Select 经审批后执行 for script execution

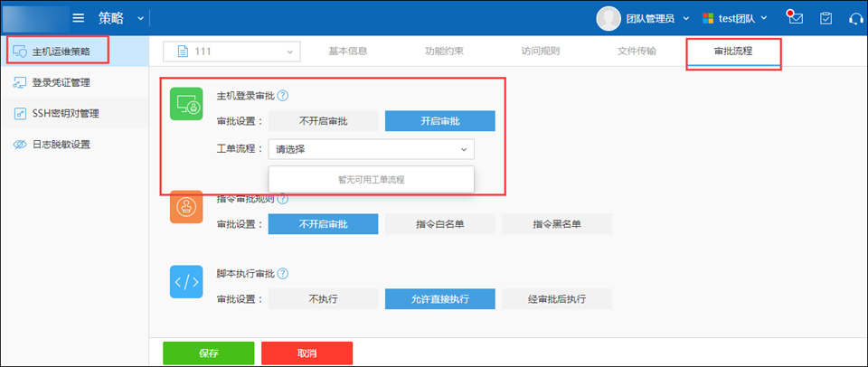[x=557, y=299]
